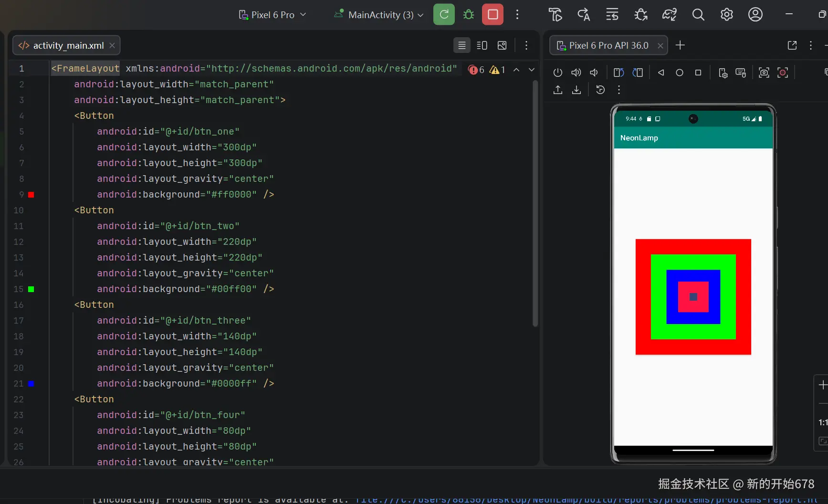828x504 pixels.
Task: Click green #00ff00 gutter color swatch
Action: coord(31,289)
